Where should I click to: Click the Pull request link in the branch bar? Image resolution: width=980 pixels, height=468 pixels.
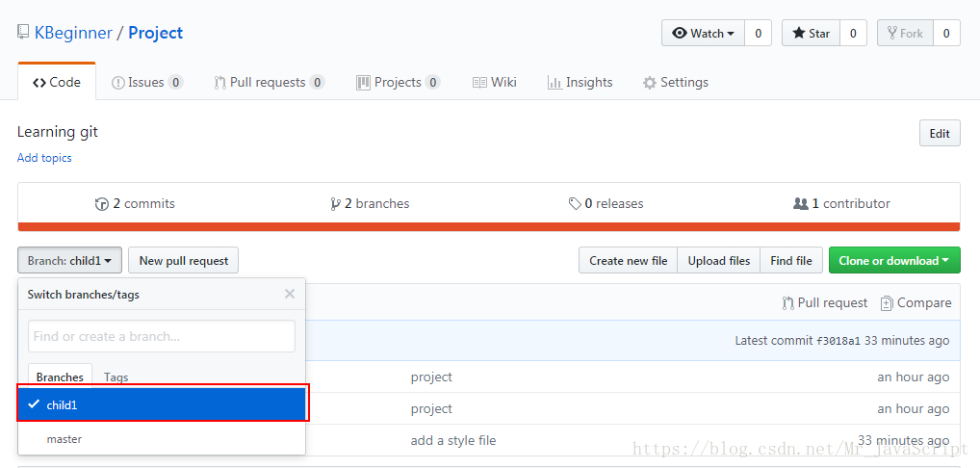[x=825, y=303]
